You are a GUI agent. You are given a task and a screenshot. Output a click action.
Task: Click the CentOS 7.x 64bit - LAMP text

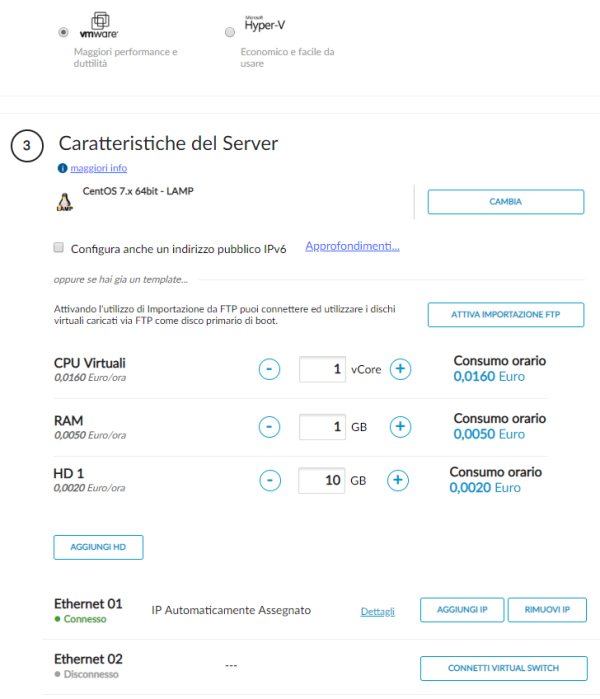[138, 191]
